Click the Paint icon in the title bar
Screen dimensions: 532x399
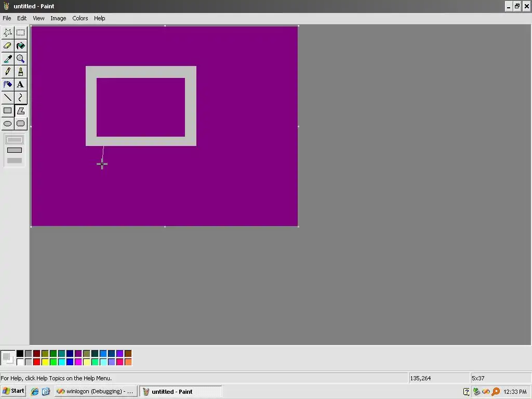[6, 6]
